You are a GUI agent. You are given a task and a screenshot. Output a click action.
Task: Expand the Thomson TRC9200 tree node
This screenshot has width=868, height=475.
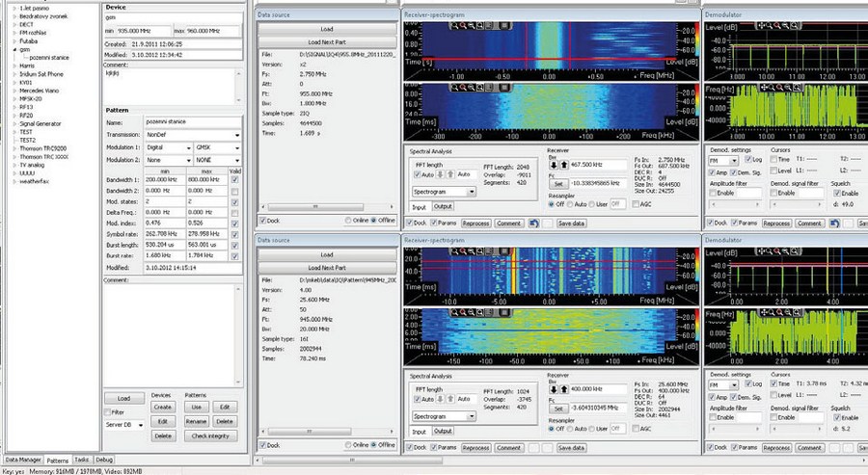pyautogui.click(x=15, y=147)
